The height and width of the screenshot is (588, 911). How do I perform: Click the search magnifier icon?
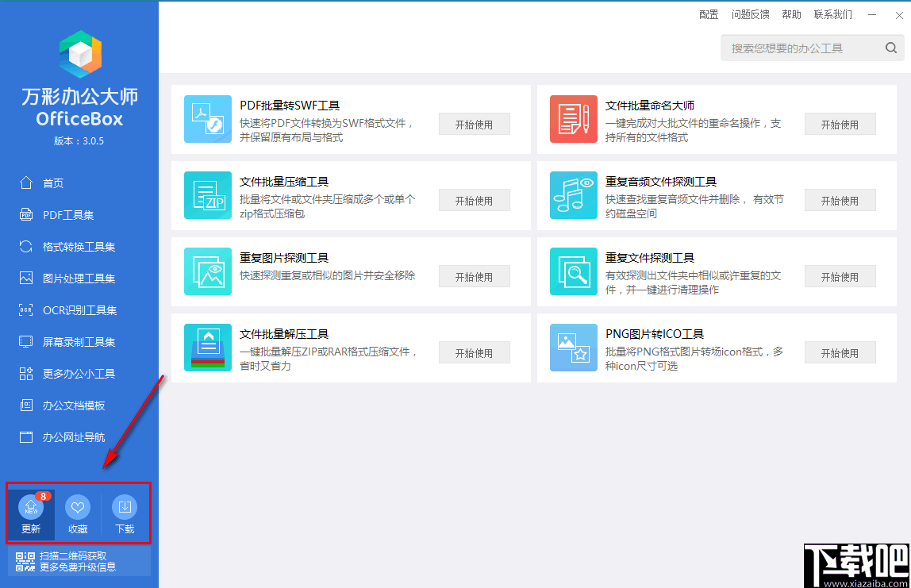(x=890, y=48)
